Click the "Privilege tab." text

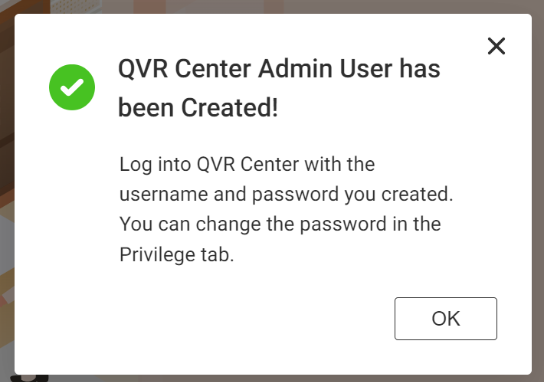point(177,255)
